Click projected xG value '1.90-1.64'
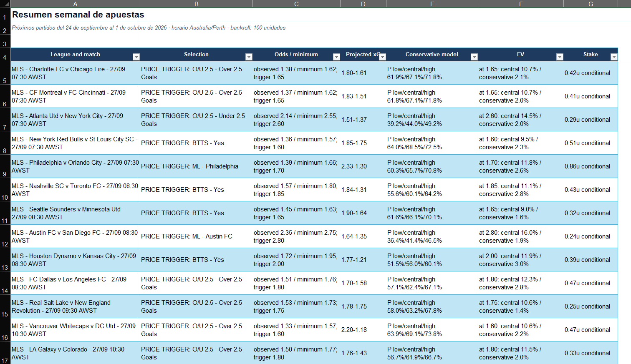 pyautogui.click(x=363, y=213)
